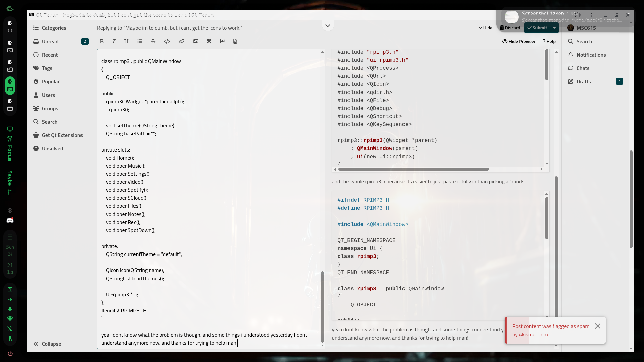644x362 pixels.
Task: Click the code block's horizontal scrollbar thumb
Action: click(414, 169)
